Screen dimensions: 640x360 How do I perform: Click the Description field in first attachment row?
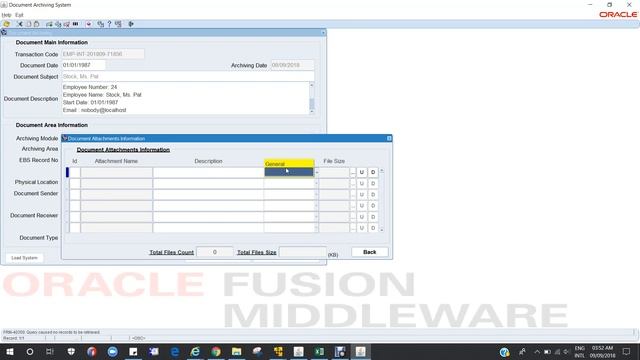209,172
